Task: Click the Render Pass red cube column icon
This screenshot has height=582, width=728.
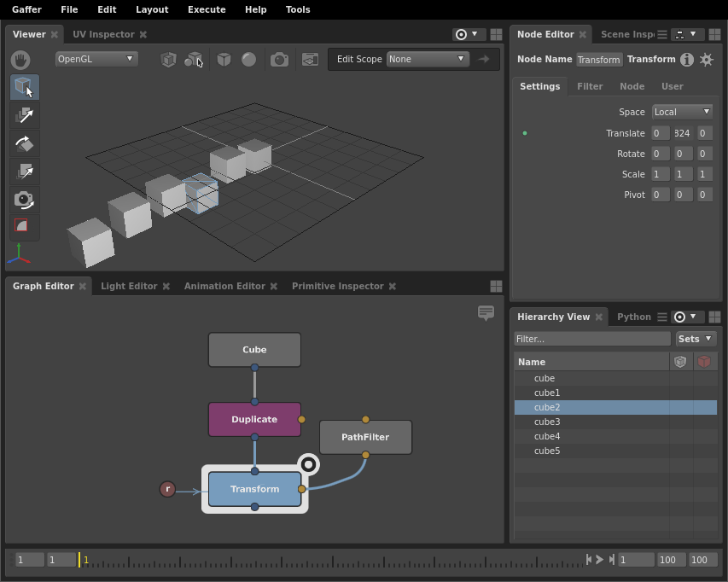Action: [704, 362]
